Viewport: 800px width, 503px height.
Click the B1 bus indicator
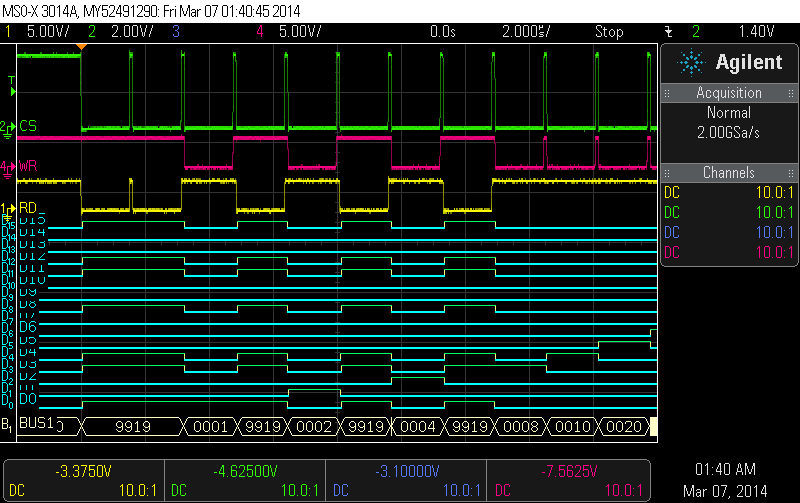7,424
